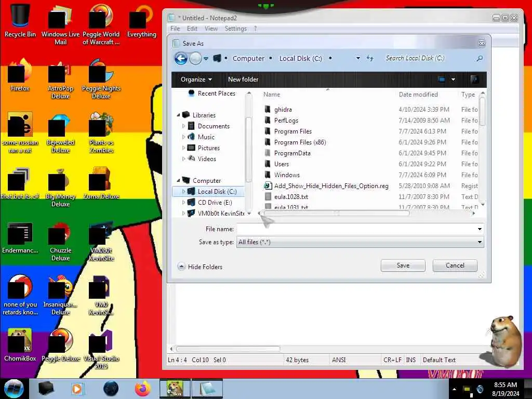Open the Settings menu in Notepad2

[x=236, y=29]
